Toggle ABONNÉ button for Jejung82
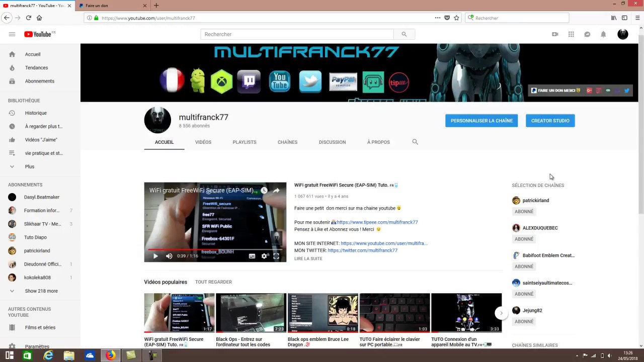 [x=524, y=322]
